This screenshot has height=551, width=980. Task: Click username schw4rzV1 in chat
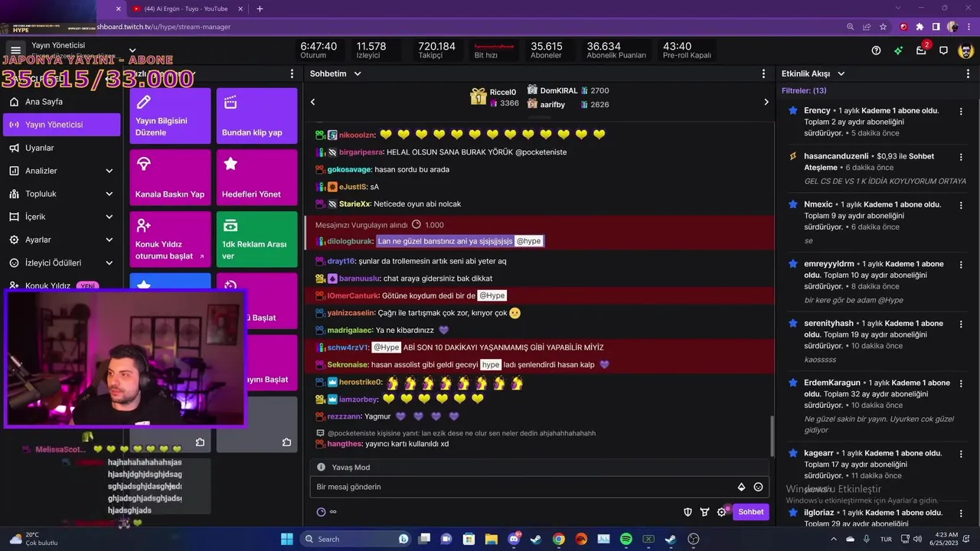click(348, 347)
